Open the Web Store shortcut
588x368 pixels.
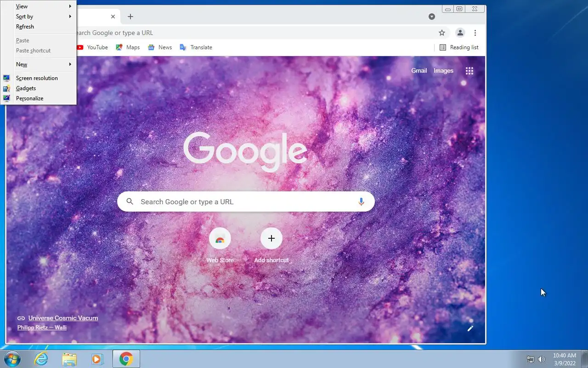pos(220,246)
